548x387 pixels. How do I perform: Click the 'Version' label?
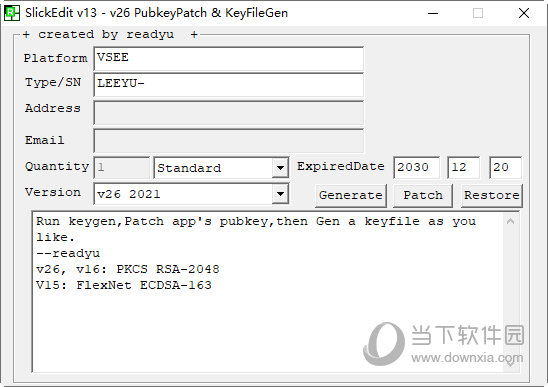pos(53,192)
